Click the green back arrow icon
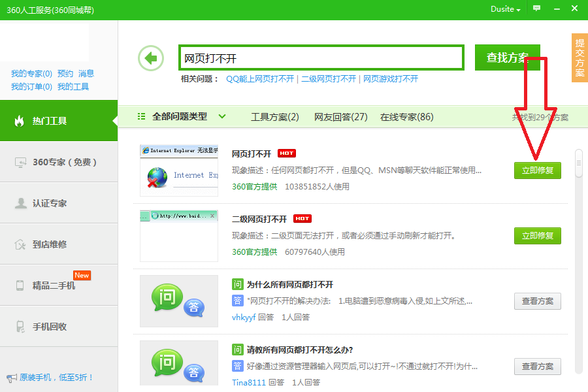 click(x=151, y=58)
